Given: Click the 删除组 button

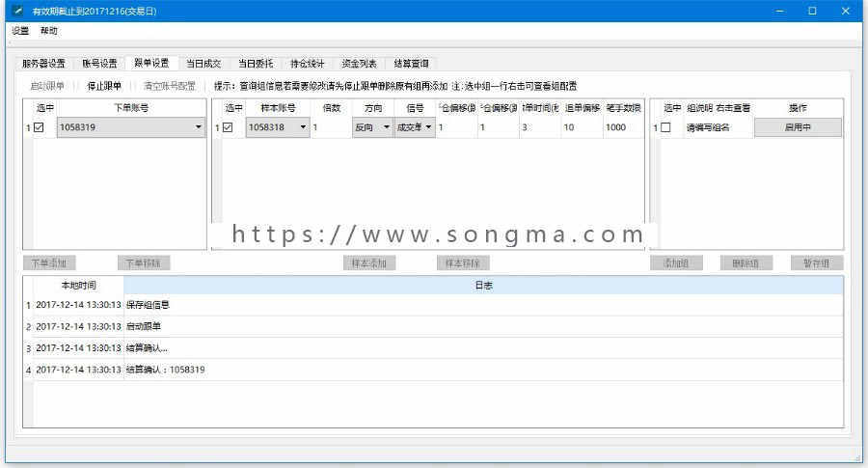Looking at the screenshot, I should coord(746,263).
